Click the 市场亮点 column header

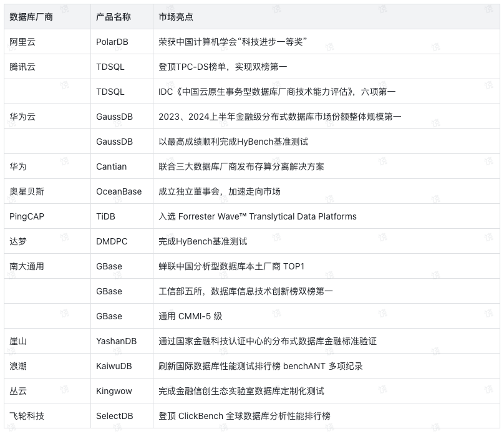[x=326, y=17]
